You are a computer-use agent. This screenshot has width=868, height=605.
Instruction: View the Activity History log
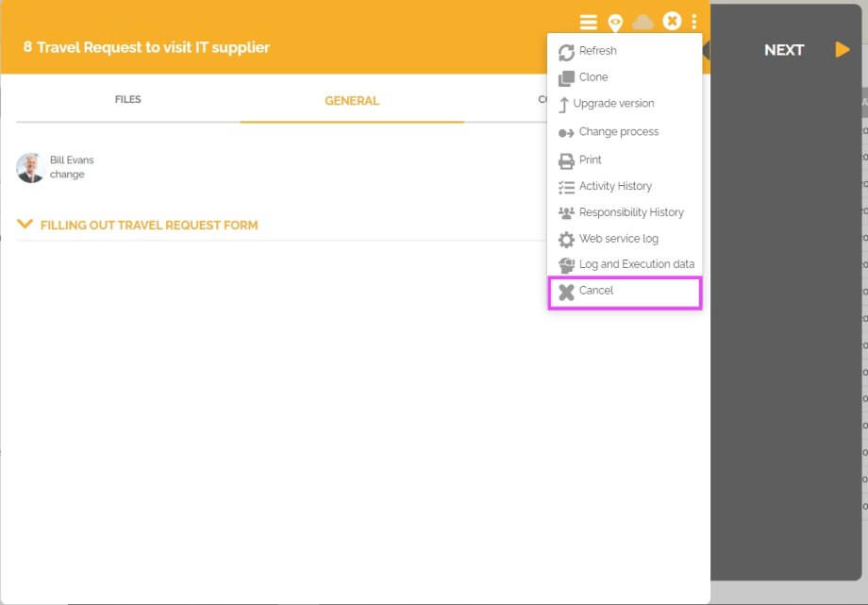[x=615, y=186]
